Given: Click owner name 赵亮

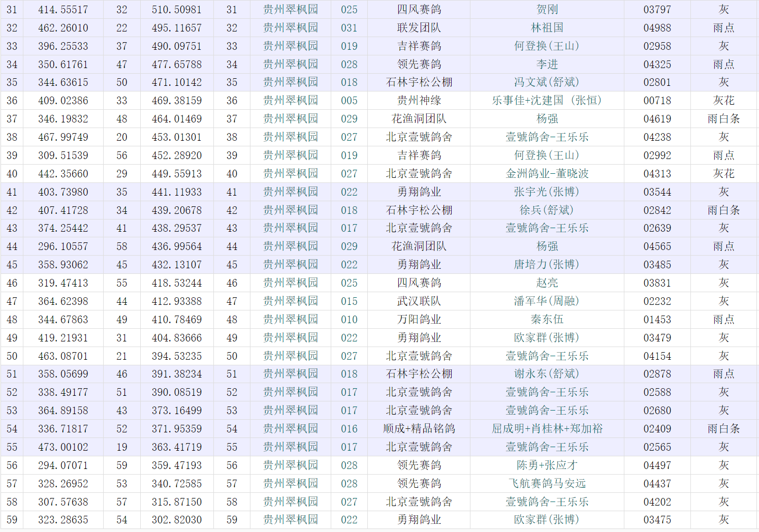Looking at the screenshot, I should 547,283.
